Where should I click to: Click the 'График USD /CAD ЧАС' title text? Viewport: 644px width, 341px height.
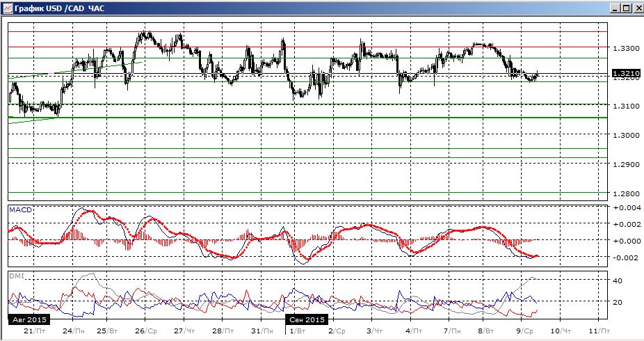(x=60, y=8)
